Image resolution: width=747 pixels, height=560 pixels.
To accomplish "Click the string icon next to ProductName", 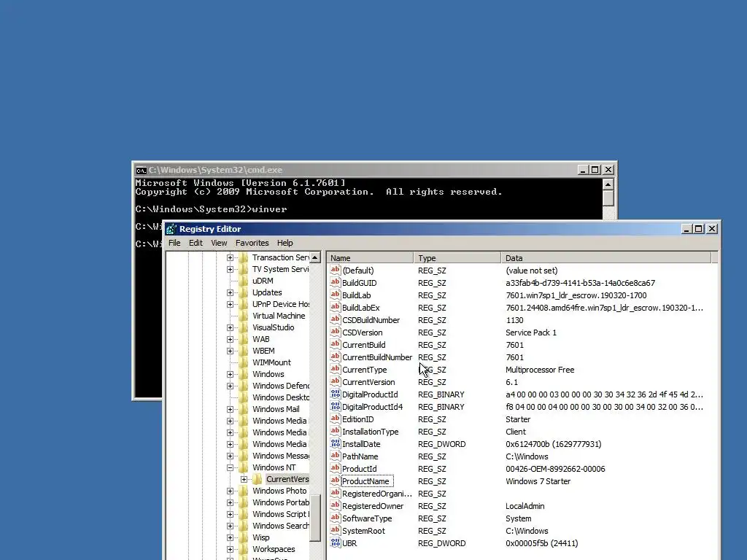I will point(336,481).
